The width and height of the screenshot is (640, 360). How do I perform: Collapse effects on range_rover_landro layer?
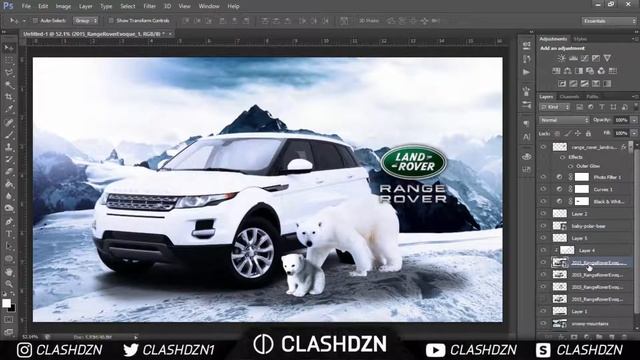click(630, 147)
